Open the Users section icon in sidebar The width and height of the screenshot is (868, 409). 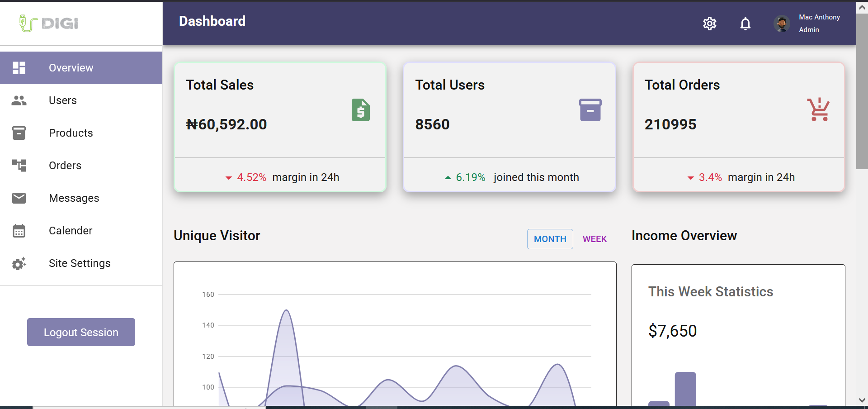(19, 100)
